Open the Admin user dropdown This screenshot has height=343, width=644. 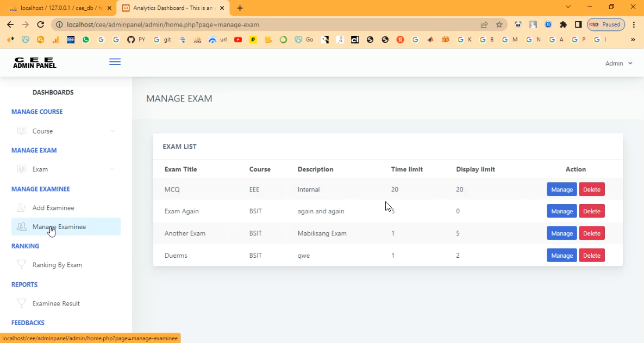[618, 63]
